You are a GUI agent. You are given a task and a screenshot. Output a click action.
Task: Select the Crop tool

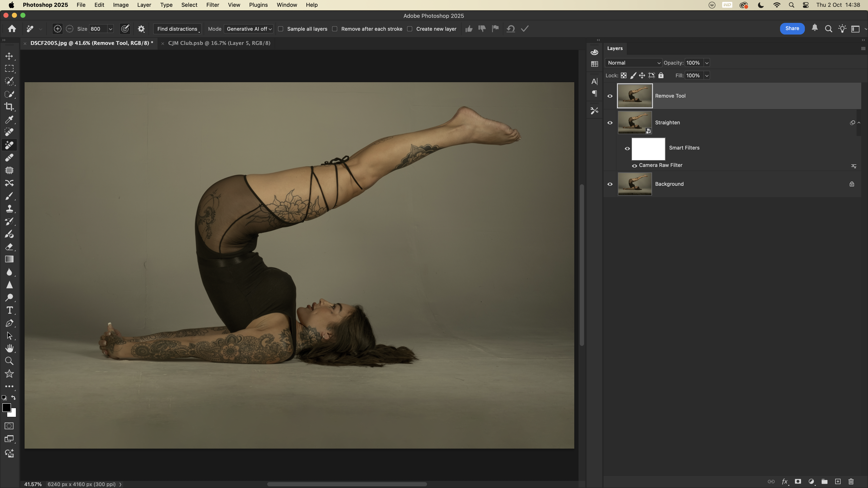9,107
